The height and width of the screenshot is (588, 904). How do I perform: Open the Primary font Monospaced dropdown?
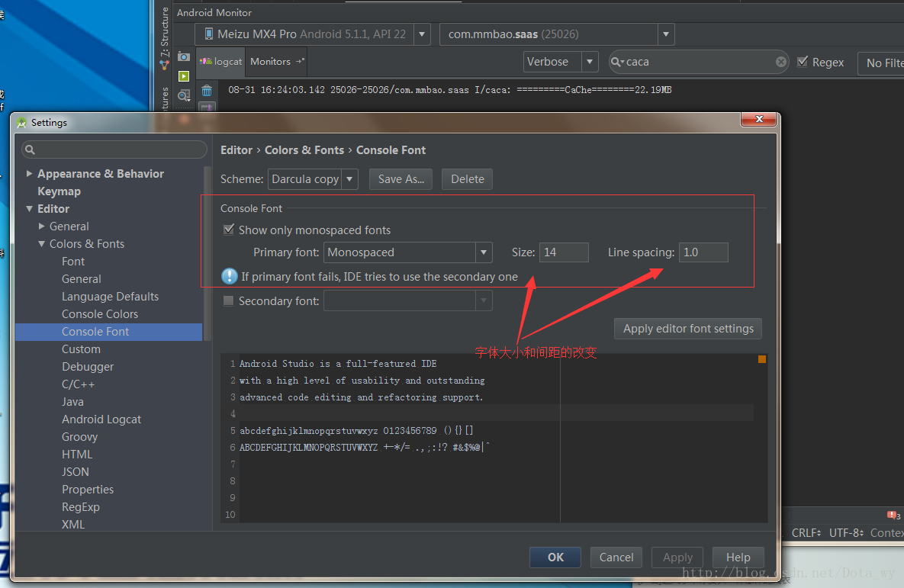point(484,252)
